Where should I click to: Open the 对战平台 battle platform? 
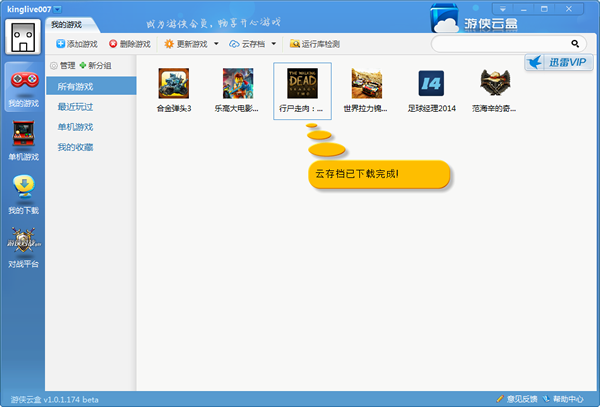pyautogui.click(x=24, y=247)
